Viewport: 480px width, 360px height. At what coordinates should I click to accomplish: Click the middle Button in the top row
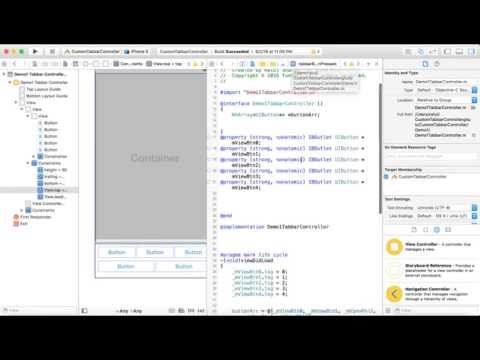tap(155, 252)
